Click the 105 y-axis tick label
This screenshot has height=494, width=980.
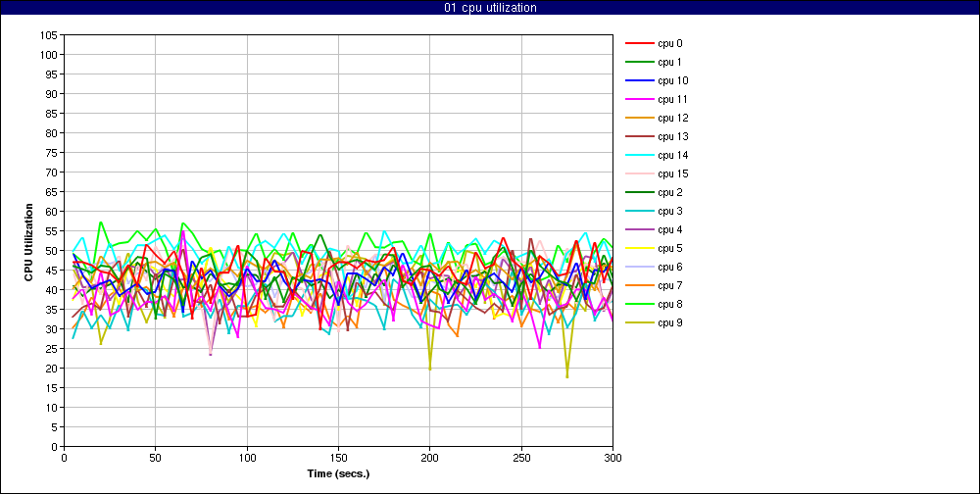pos(49,35)
